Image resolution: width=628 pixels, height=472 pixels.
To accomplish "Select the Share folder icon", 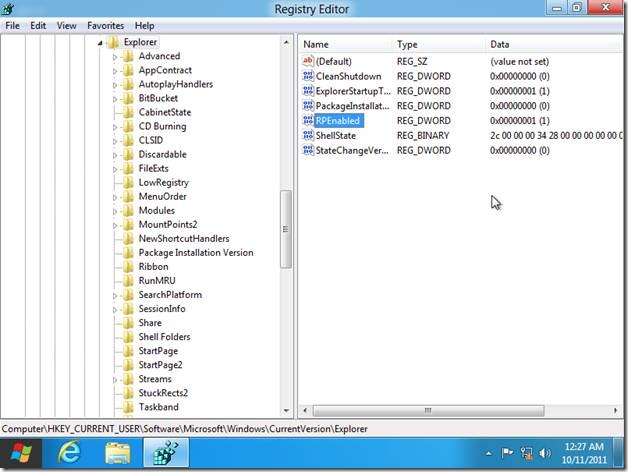I will (x=128, y=323).
